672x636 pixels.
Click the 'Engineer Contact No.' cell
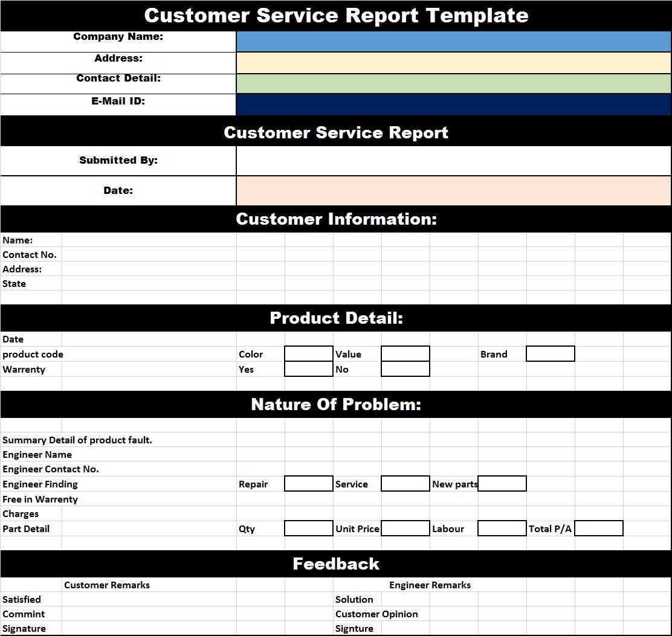click(x=51, y=469)
